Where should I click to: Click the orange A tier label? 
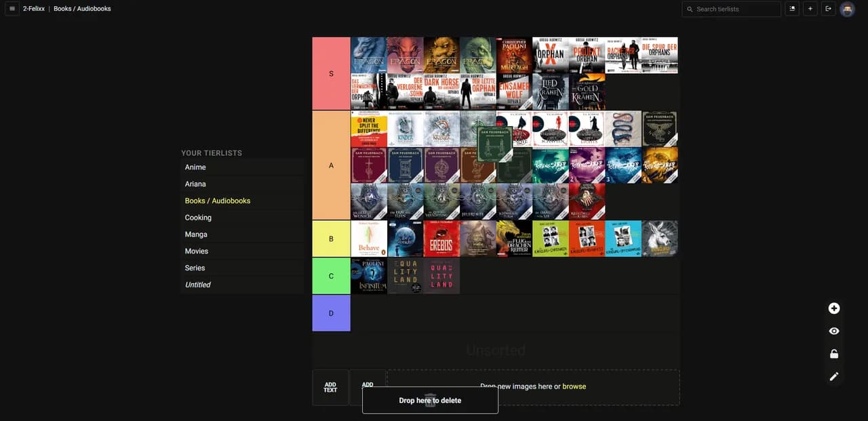pos(331,165)
